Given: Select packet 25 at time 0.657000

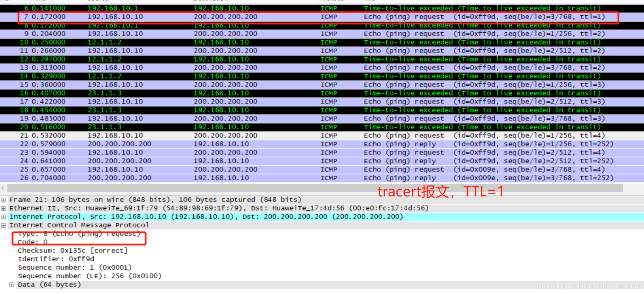Looking at the screenshot, I should coord(322,170).
